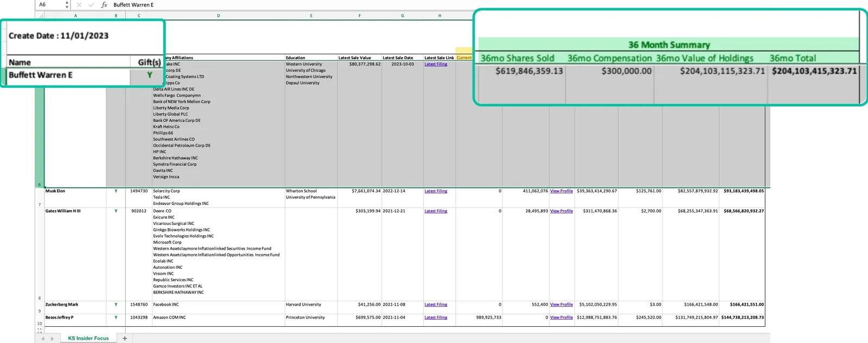Select cell with ID 902012

point(139,254)
